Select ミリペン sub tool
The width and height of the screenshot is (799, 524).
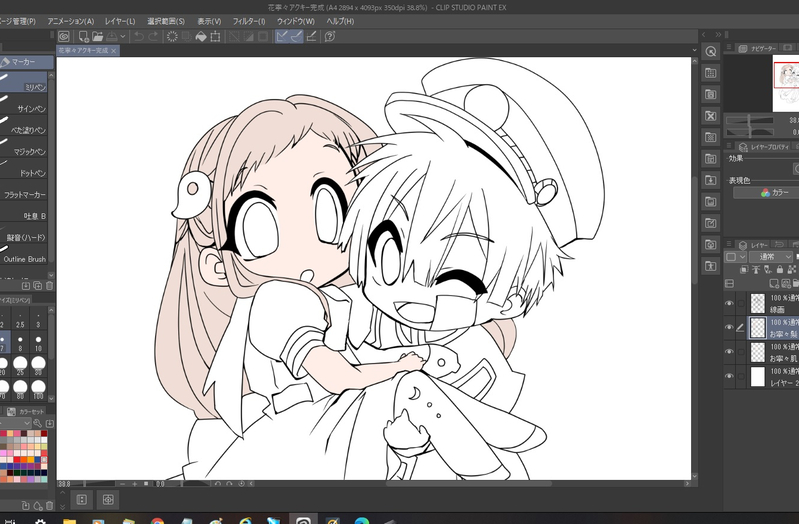[x=24, y=82]
